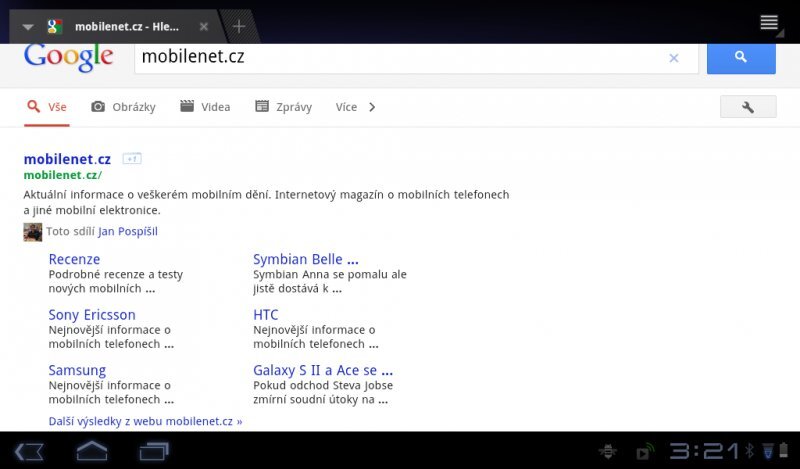Expand the tab list dropdown arrow
This screenshot has height=469, width=800.
(x=28, y=27)
